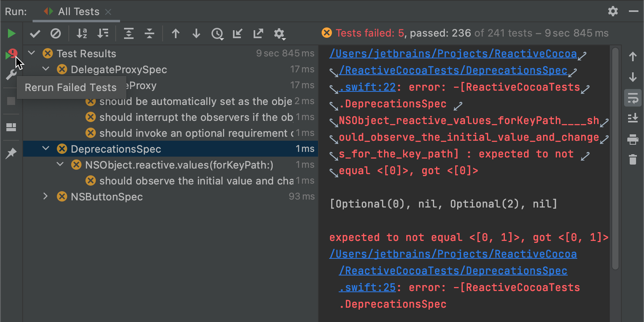Click the green Run tests button
The width and height of the screenshot is (644, 322).
11,33
